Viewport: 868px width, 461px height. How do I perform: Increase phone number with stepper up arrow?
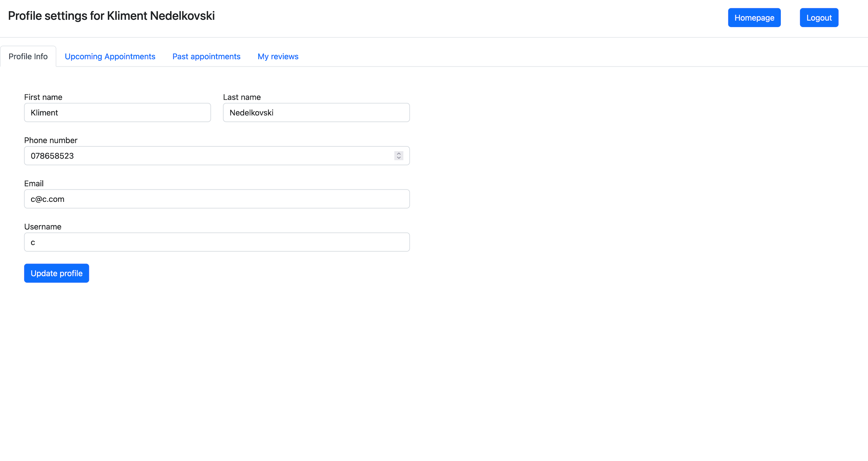(x=399, y=153)
